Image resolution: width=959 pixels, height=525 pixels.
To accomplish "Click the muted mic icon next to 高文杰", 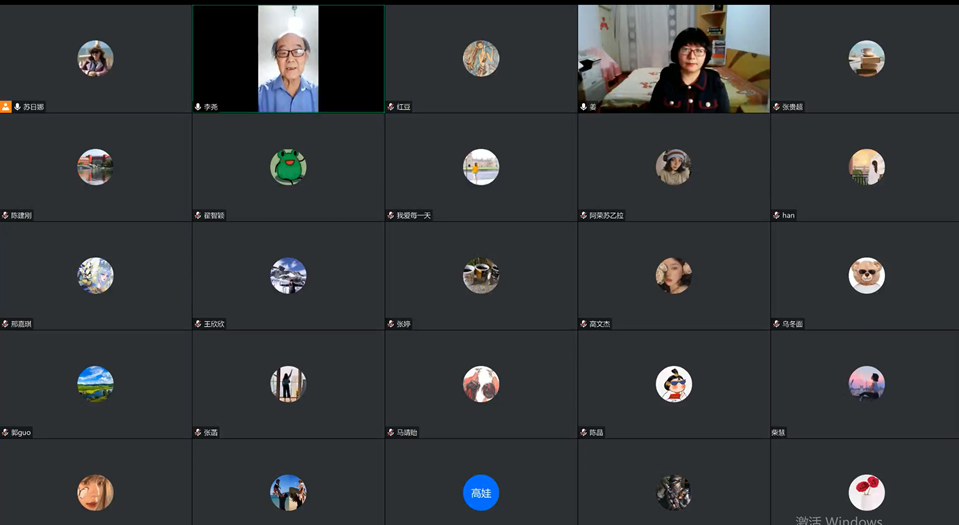I will 583,324.
